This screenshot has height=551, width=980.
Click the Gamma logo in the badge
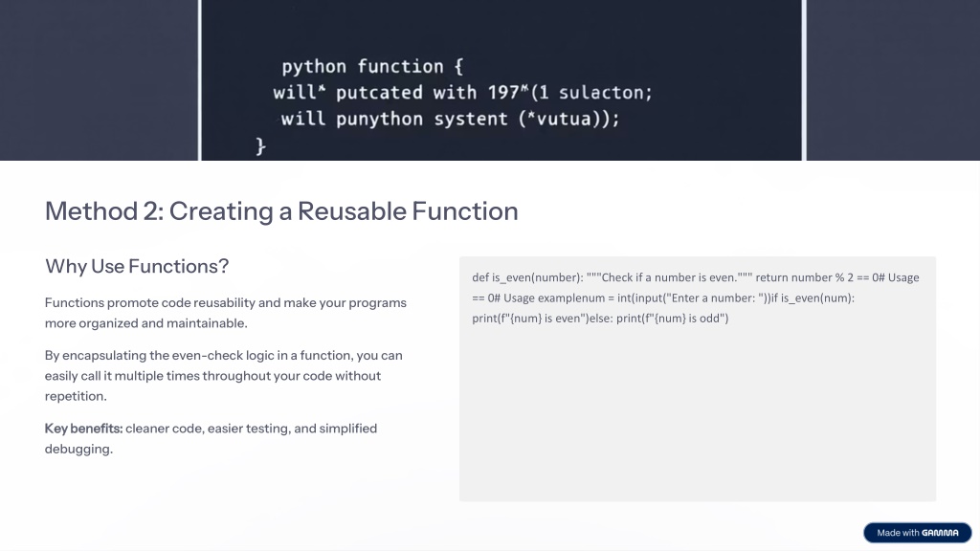[941, 533]
